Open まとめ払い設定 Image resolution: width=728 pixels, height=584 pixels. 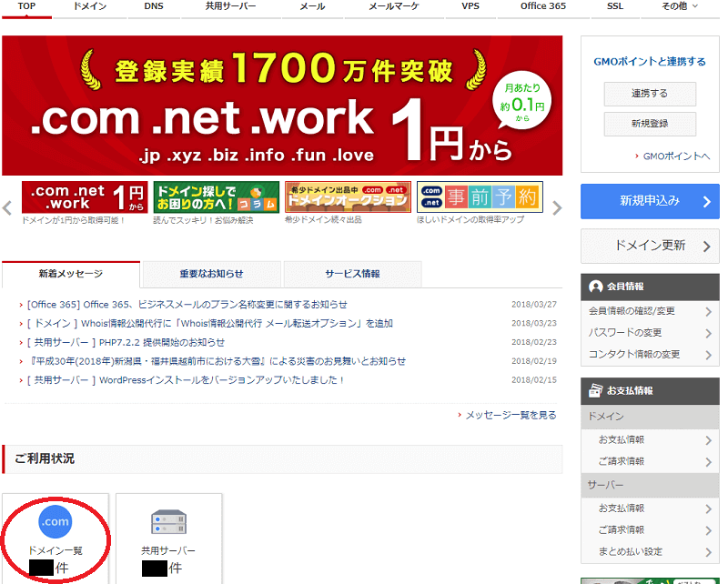(x=650, y=552)
